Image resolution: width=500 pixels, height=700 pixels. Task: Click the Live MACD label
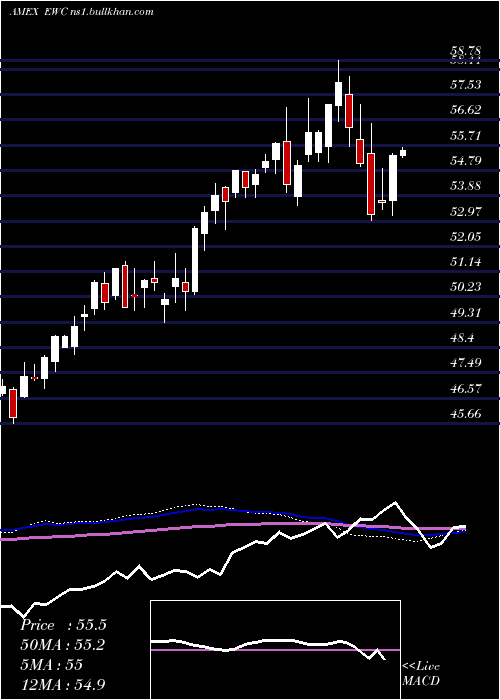(421, 673)
